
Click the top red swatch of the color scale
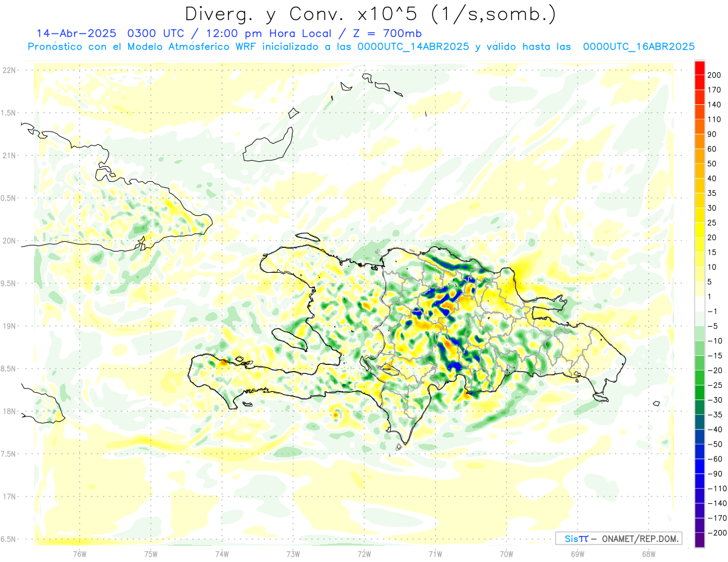point(699,67)
